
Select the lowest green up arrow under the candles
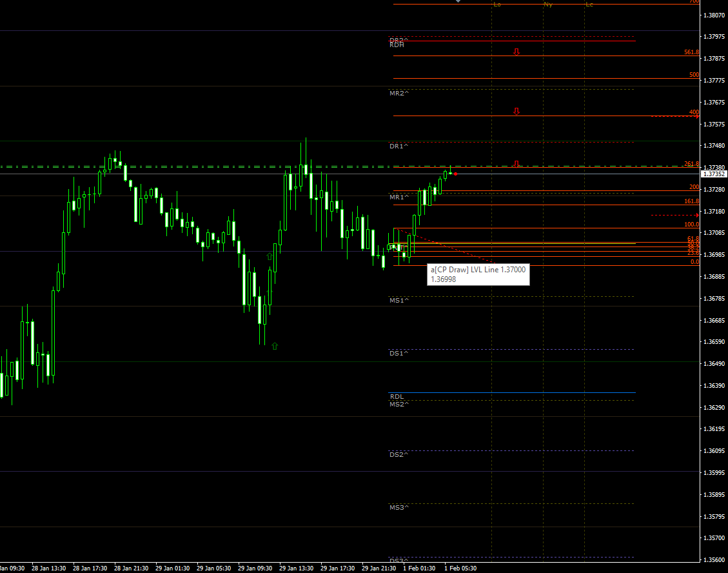[x=275, y=346]
